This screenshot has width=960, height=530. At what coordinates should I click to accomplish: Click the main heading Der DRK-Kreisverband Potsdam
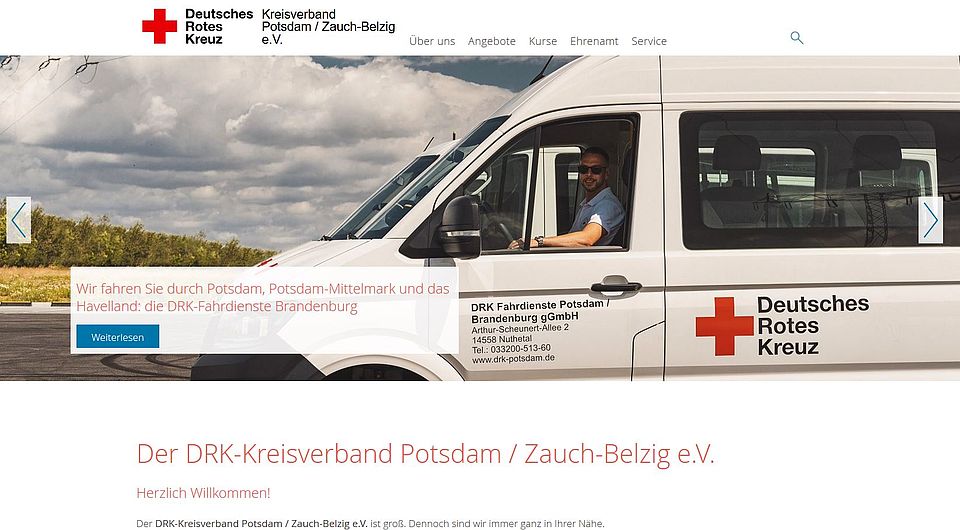tap(426, 454)
